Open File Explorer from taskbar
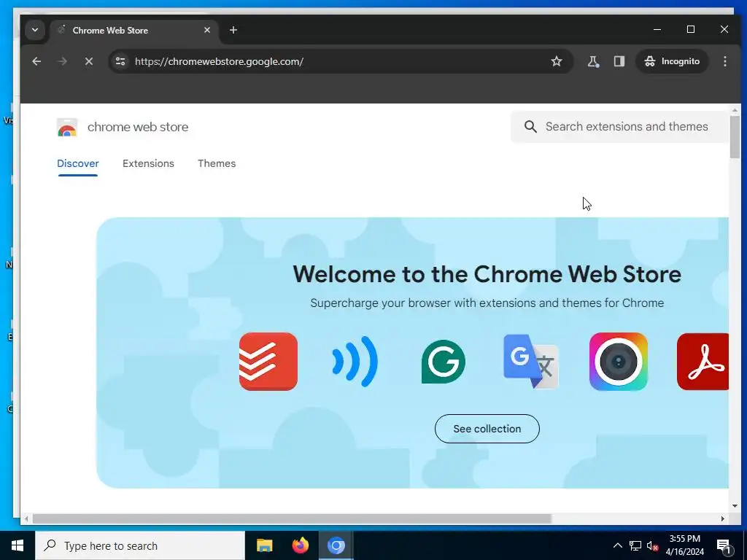Screen dimensions: 747x560 [264, 545]
